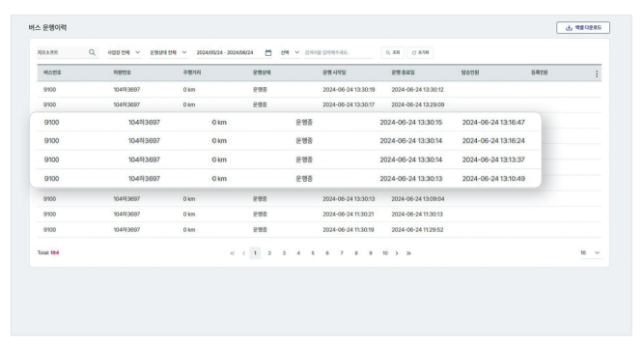Screen dimensions: 644x348
Task: Select page 7 in pagination
Action: (342, 253)
